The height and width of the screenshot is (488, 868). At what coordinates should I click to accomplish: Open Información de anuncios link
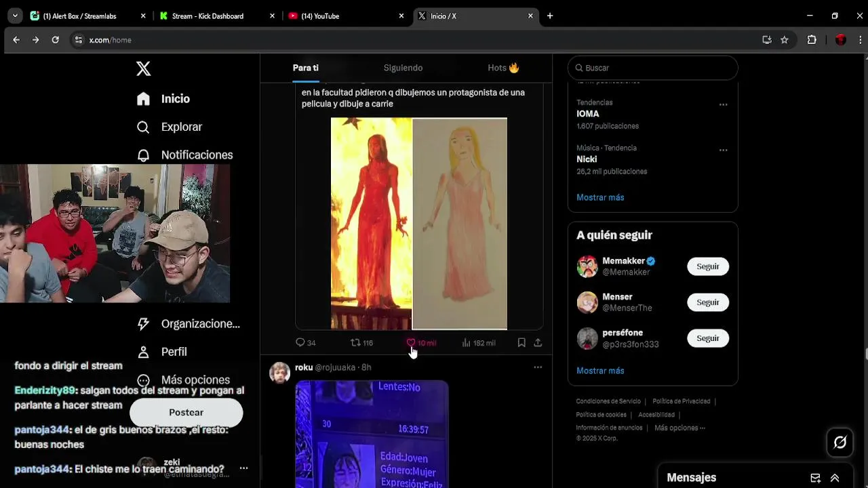tap(609, 428)
